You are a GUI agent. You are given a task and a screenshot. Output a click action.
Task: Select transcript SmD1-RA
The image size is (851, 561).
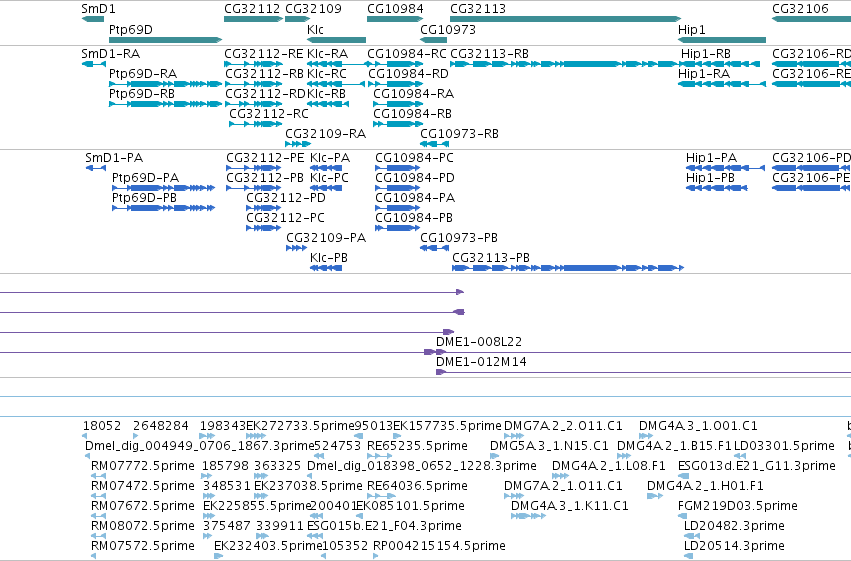(x=93, y=64)
